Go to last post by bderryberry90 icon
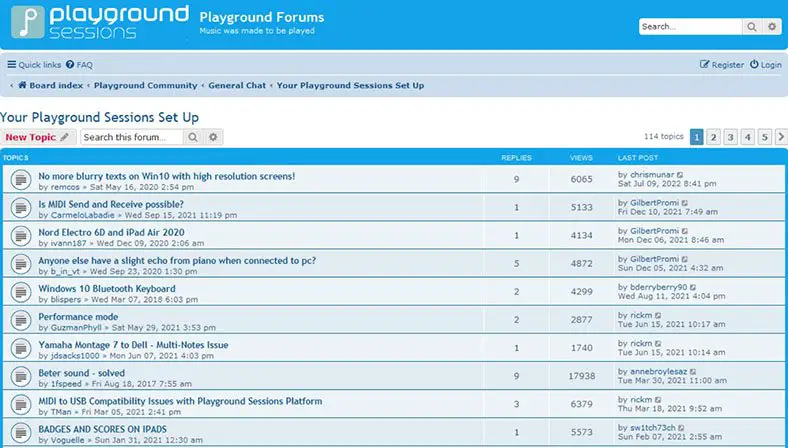 (693, 288)
